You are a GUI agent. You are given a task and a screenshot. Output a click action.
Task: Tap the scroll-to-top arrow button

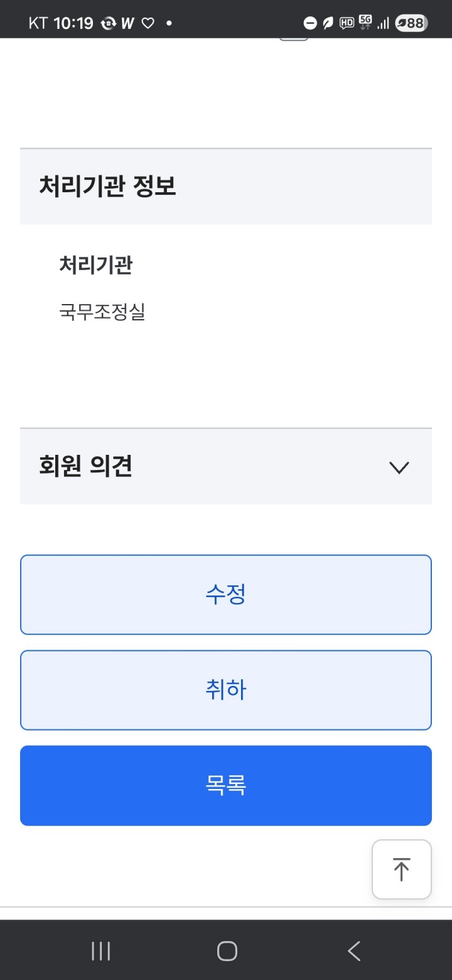click(401, 869)
